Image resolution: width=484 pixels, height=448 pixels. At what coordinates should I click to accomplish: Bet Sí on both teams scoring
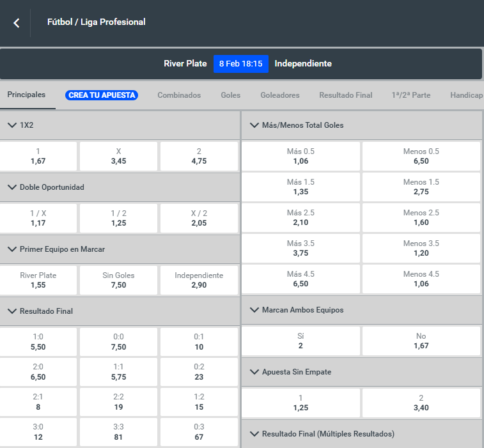(x=301, y=341)
